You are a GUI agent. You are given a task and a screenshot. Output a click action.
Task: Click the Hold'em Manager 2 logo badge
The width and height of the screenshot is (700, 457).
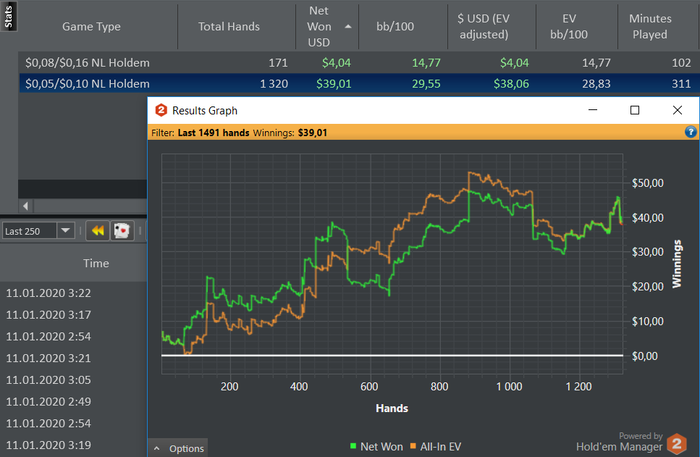click(x=677, y=444)
